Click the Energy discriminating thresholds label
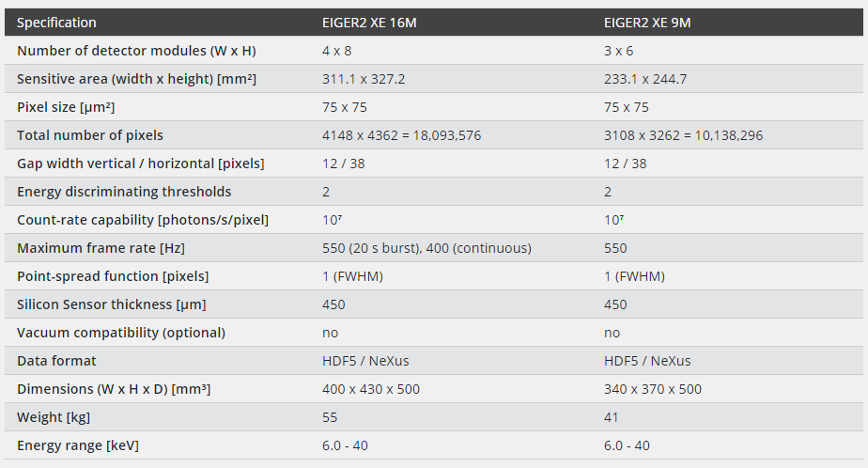The width and height of the screenshot is (868, 468). (x=124, y=192)
